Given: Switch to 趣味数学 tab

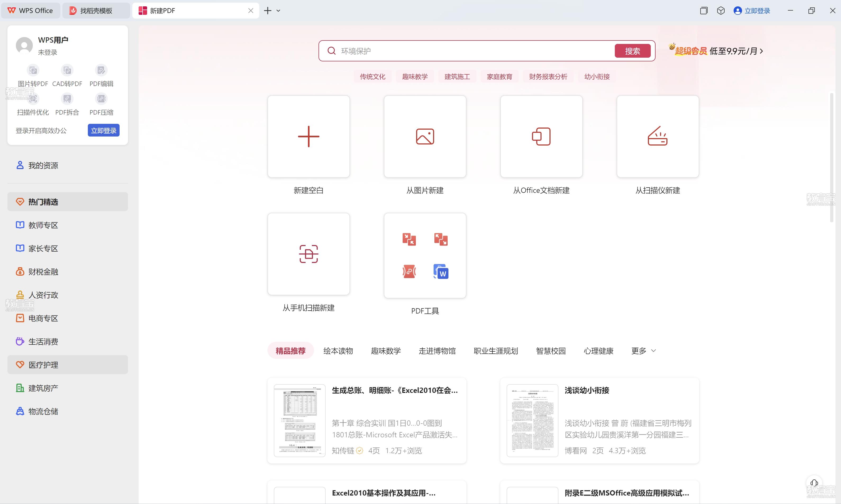Looking at the screenshot, I should tap(386, 351).
